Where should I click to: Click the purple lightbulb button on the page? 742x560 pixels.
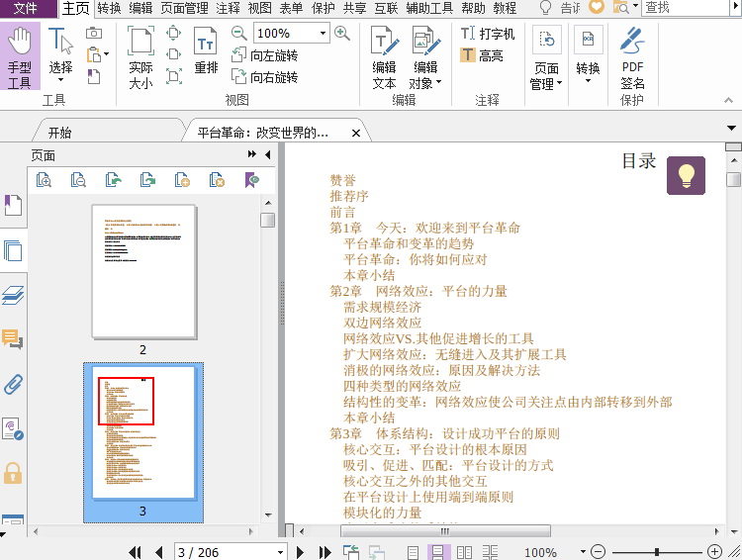686,175
